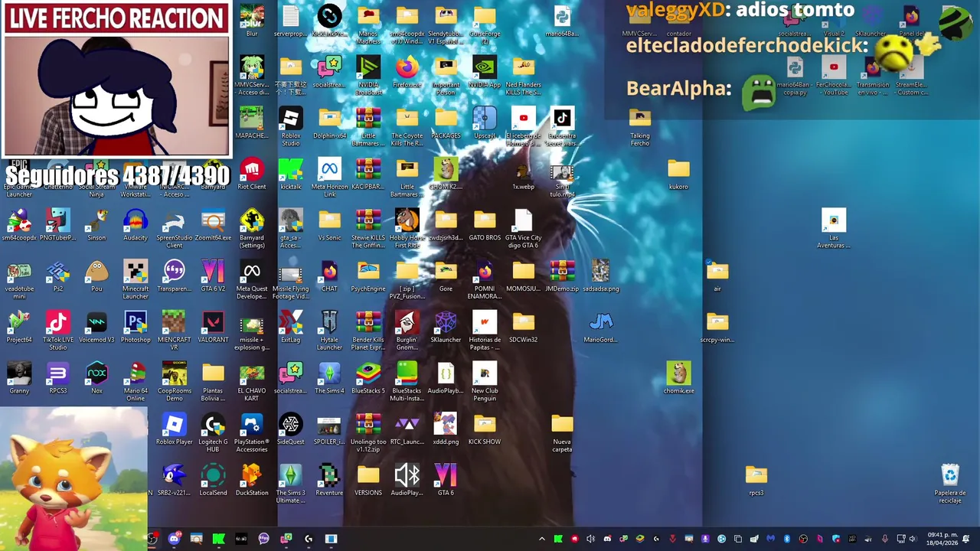Launch Roblox Studio from the desktop
The height and width of the screenshot is (551, 980).
tap(291, 126)
